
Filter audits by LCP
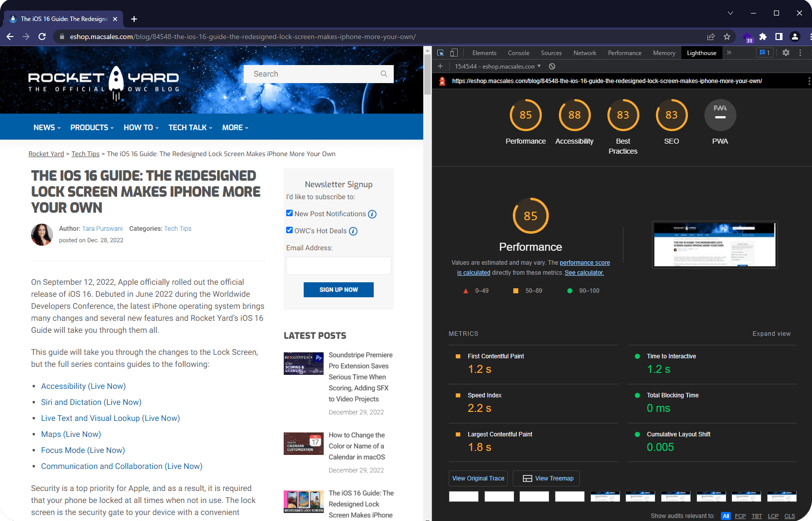pyautogui.click(x=773, y=516)
